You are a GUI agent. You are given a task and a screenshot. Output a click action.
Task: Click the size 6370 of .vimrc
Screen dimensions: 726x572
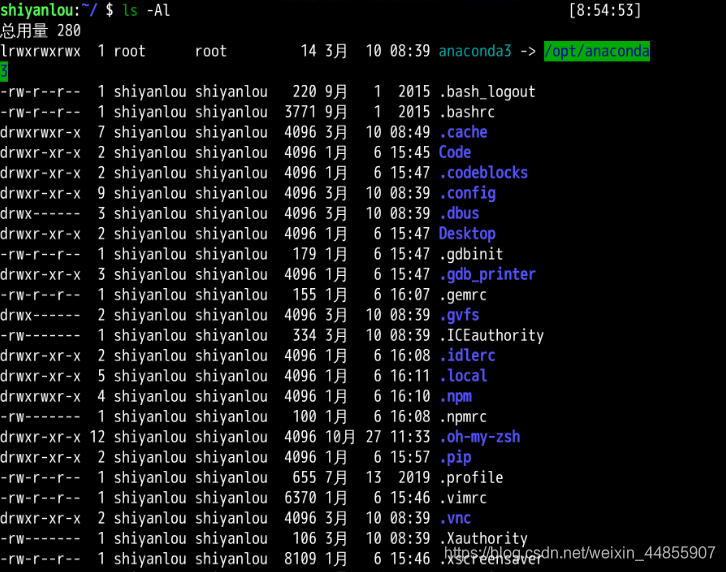tap(300, 498)
